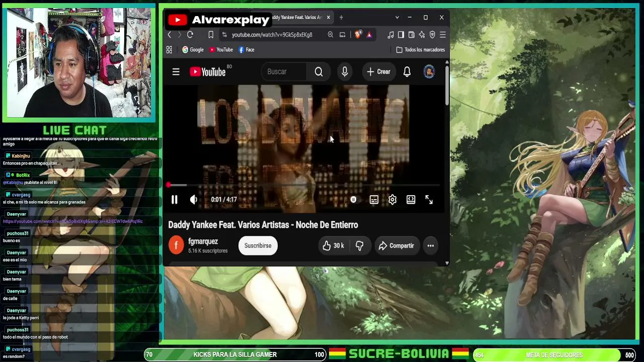
Task: Show the browser sidebar panel
Action: pos(401,35)
